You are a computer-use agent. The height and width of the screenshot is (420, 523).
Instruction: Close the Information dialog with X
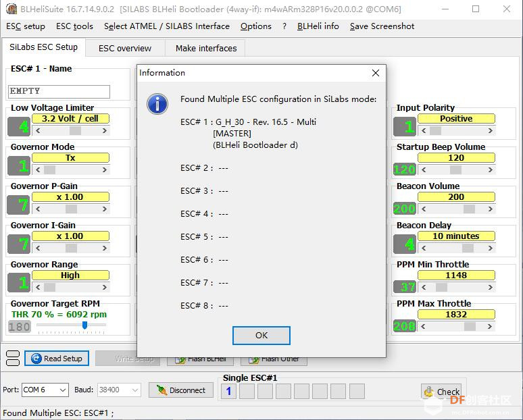376,73
